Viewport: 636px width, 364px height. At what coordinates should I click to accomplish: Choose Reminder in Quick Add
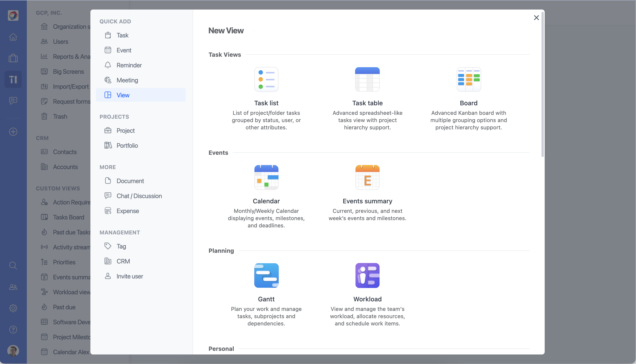[141, 65]
